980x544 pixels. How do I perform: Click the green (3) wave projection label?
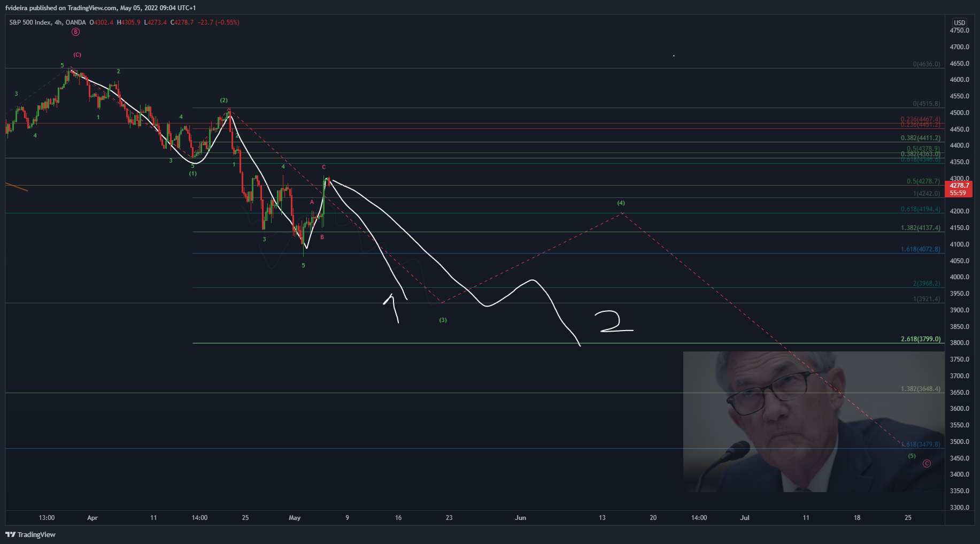click(x=443, y=320)
